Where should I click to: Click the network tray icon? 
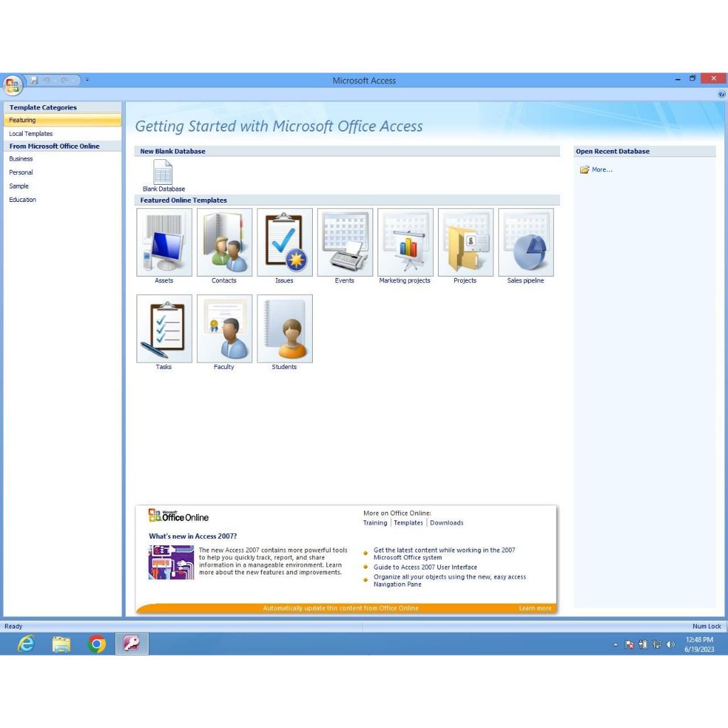pos(656,644)
